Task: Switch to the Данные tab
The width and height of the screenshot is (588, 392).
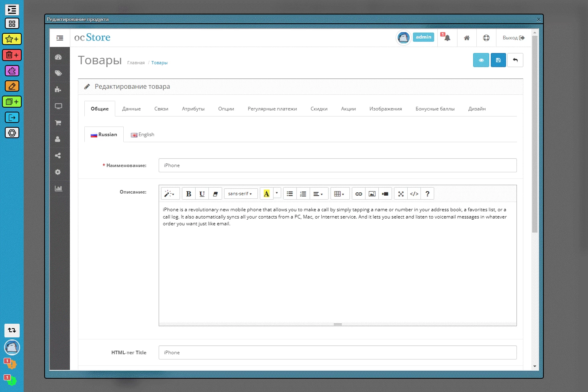Action: click(x=131, y=109)
